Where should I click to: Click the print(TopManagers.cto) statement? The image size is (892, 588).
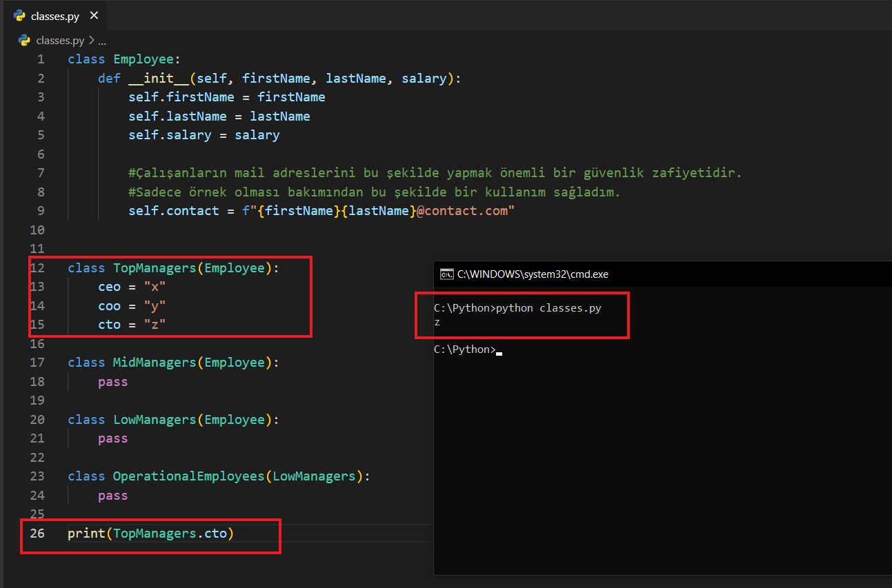coord(150,533)
